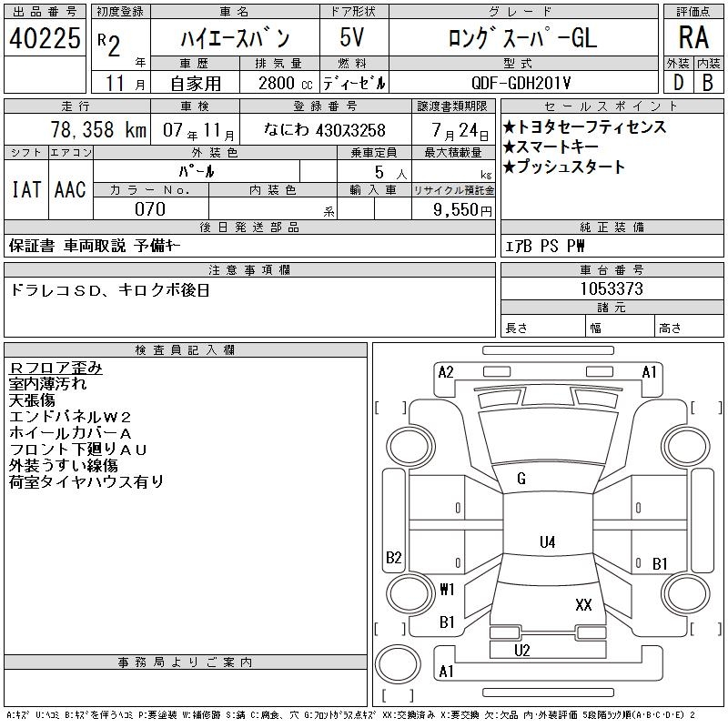Select the spare tire circle below the diagram
This screenshot has height=728, width=728.
tap(398, 664)
